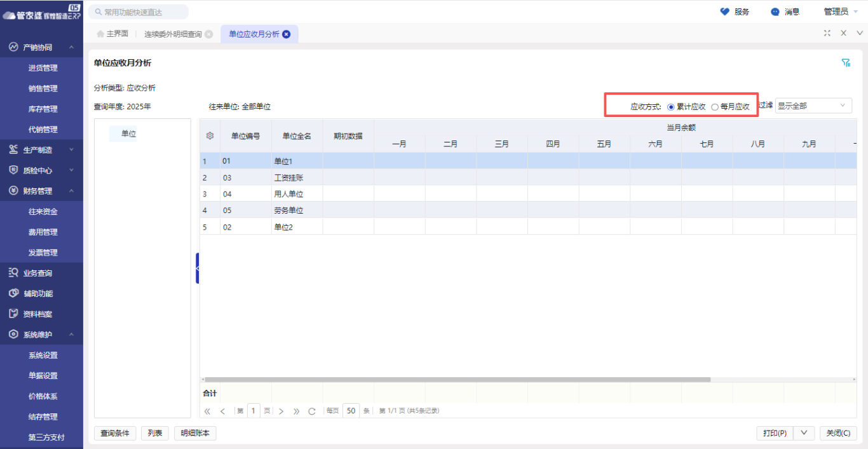Expand 管理员 user menu
The image size is (868, 449).
coord(840,11)
